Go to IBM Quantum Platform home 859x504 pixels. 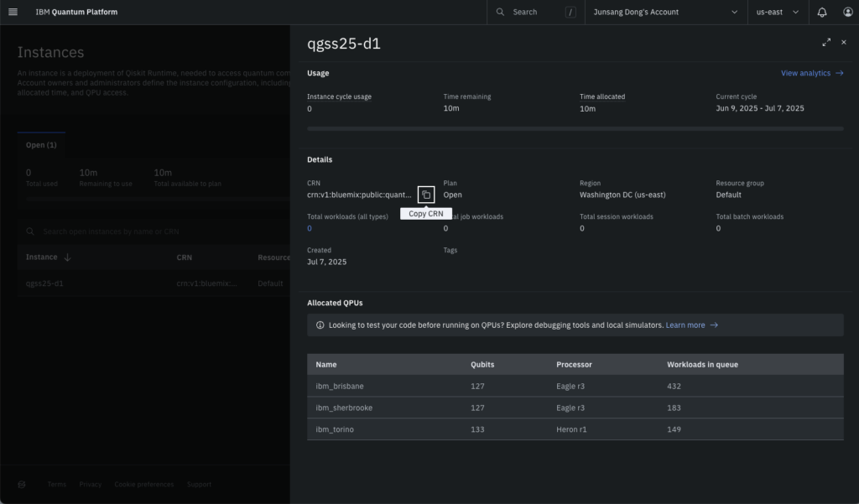pyautogui.click(x=76, y=12)
